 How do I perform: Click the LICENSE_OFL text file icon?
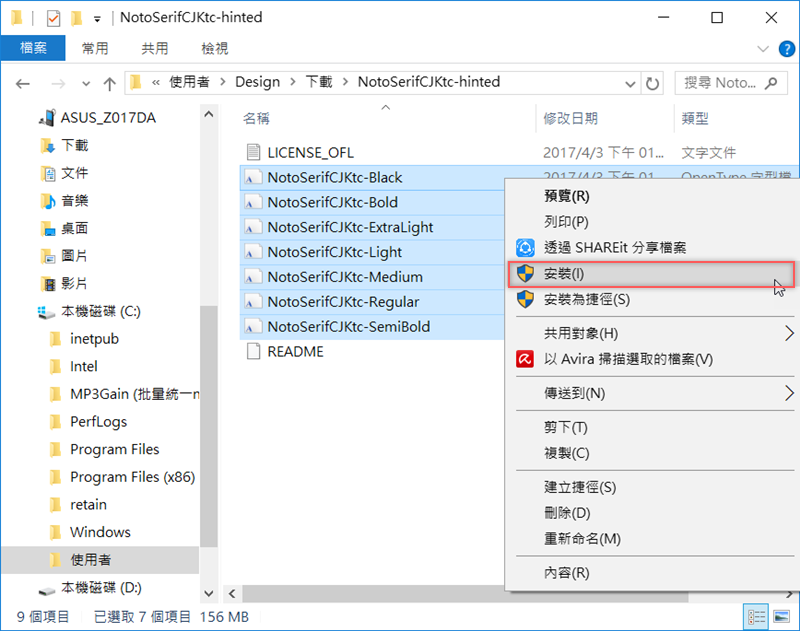(253, 152)
